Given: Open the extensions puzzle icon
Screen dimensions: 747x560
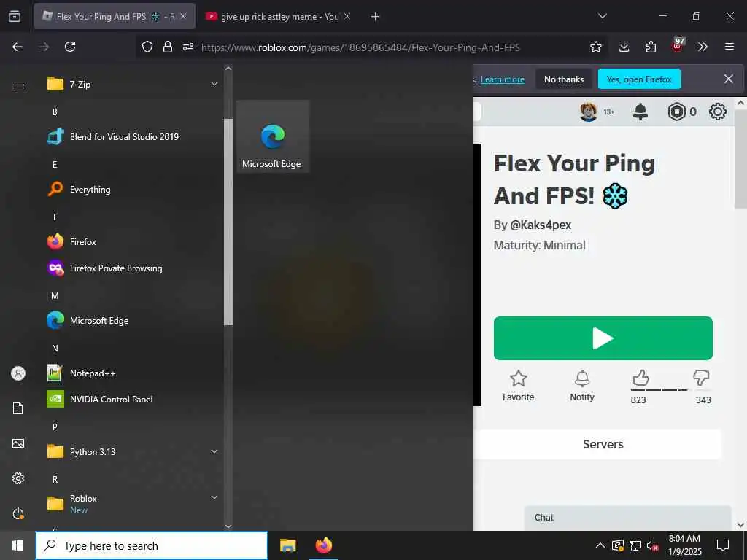Looking at the screenshot, I should [651, 47].
